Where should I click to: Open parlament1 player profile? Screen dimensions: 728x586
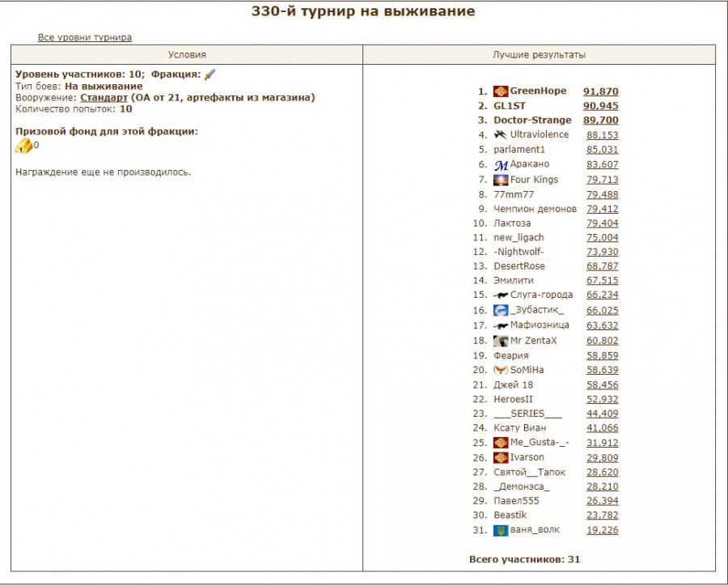[519, 150]
